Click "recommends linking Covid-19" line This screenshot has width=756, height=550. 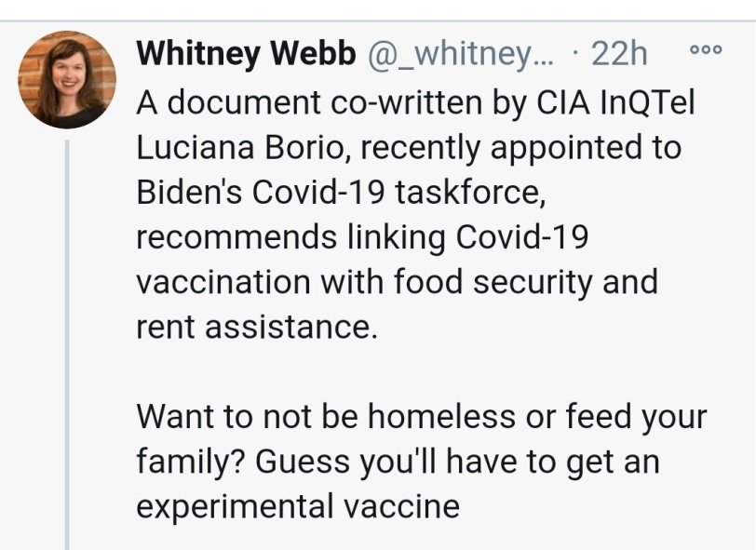point(363,237)
